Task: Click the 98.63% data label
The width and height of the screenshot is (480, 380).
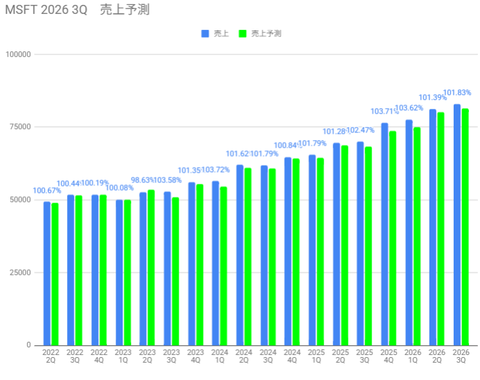Action: 142,180
